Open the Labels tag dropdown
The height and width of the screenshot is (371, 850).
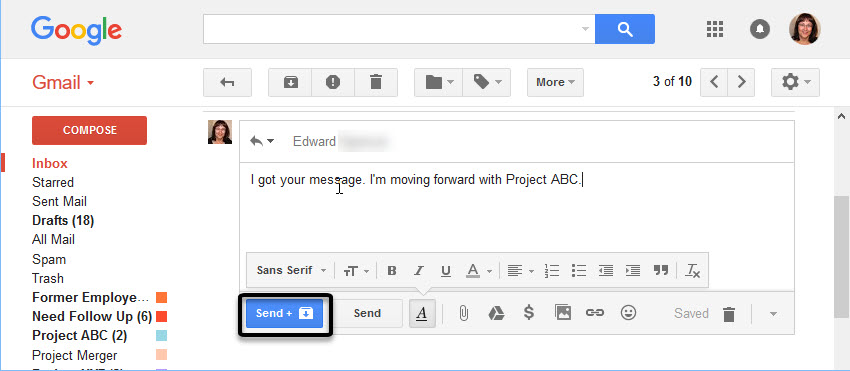pyautogui.click(x=486, y=82)
